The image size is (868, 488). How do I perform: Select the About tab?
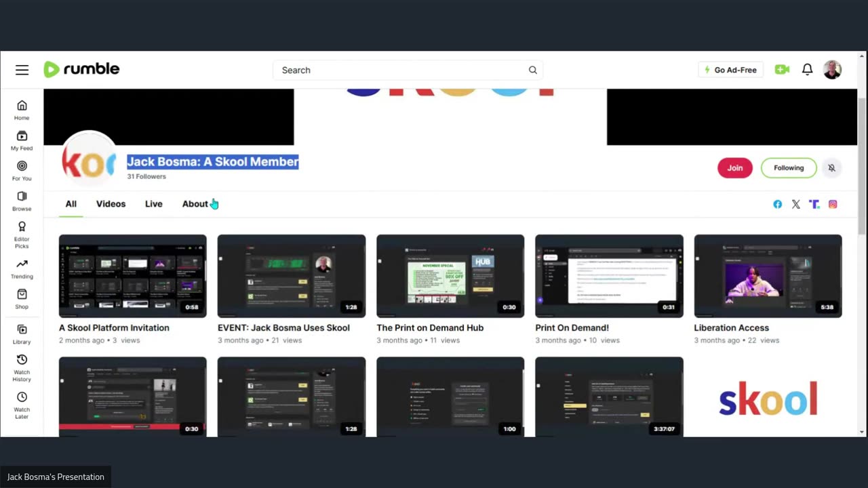(195, 204)
